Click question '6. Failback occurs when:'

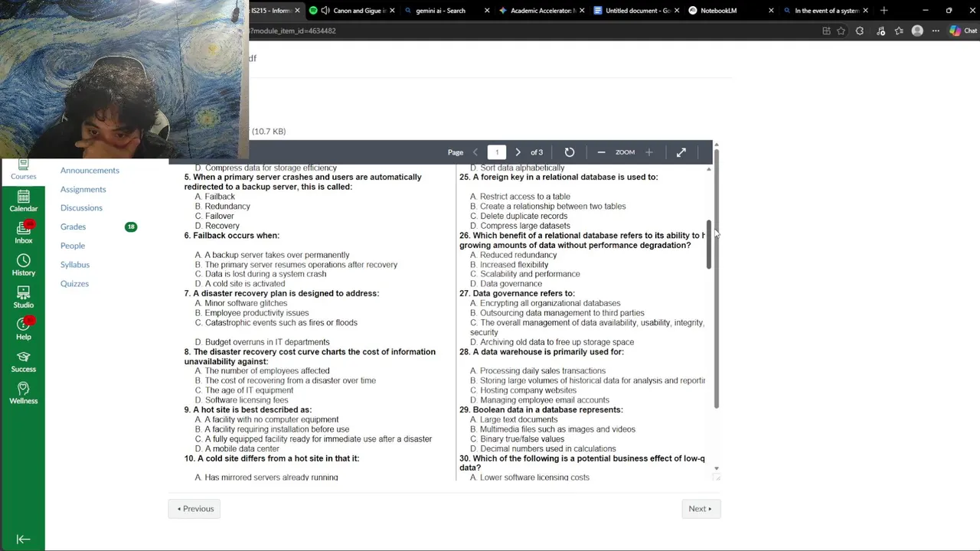coord(232,235)
